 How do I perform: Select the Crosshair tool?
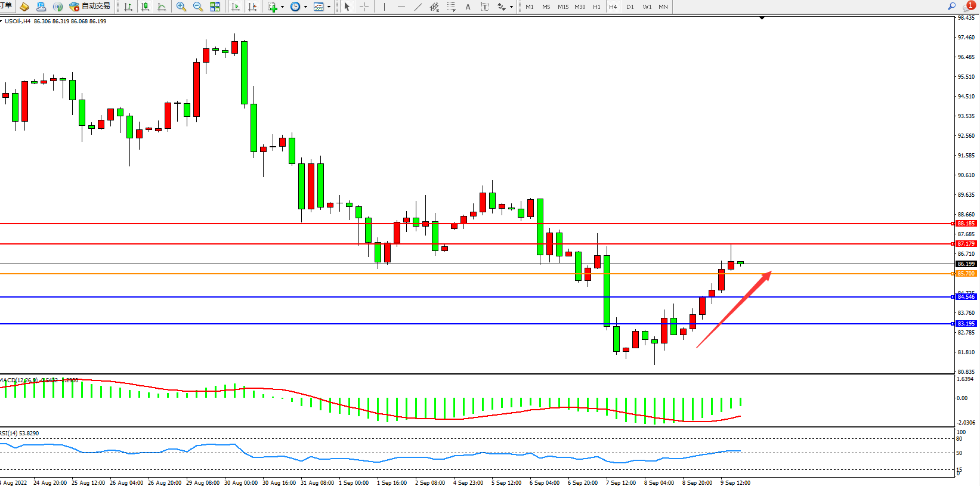pyautogui.click(x=364, y=7)
